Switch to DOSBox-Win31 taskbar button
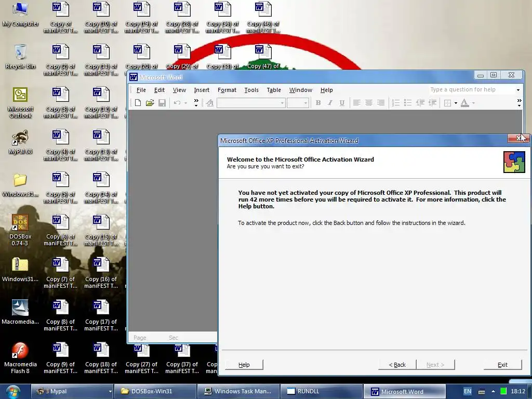 (155, 391)
